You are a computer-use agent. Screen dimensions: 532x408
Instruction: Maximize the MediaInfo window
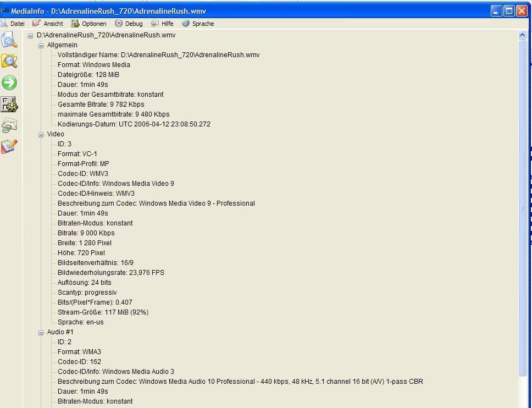[509, 11]
